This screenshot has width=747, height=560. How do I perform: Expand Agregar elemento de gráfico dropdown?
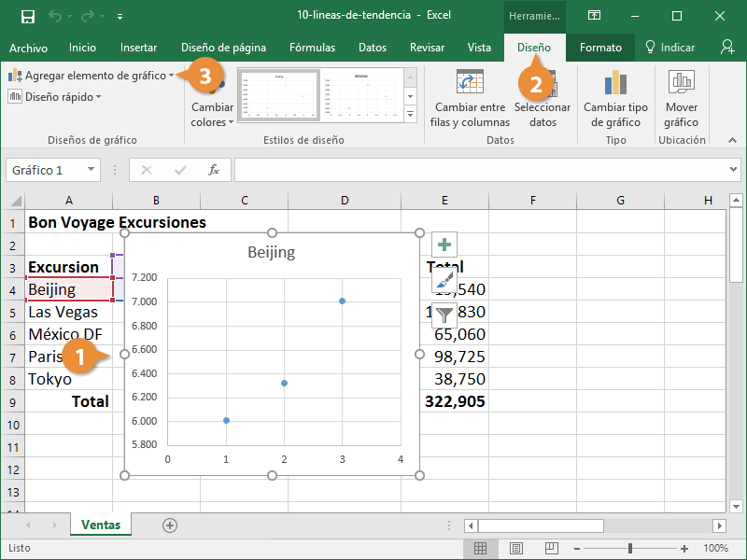coord(92,76)
